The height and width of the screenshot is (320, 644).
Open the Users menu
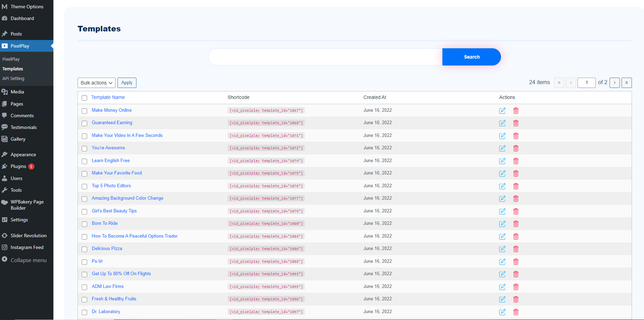tap(16, 178)
